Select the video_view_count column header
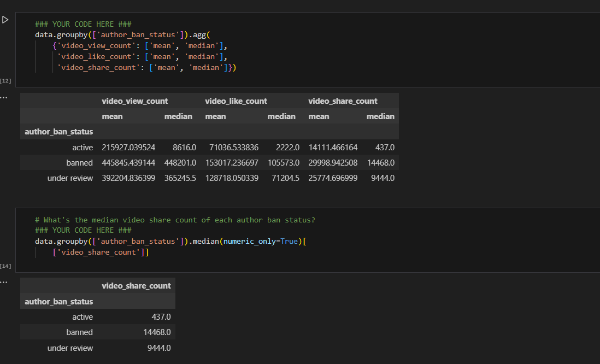Image resolution: width=600 pixels, height=364 pixels. click(x=135, y=101)
